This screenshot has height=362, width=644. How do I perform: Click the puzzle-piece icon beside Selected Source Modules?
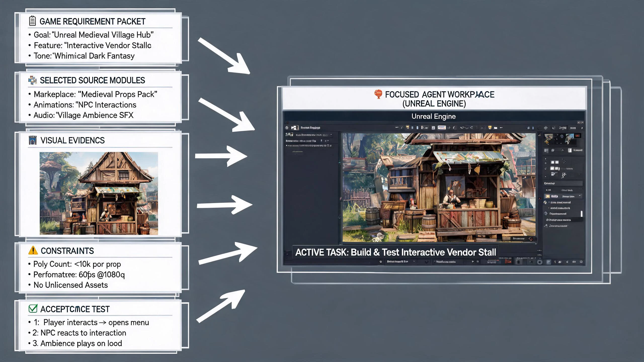[x=32, y=80]
